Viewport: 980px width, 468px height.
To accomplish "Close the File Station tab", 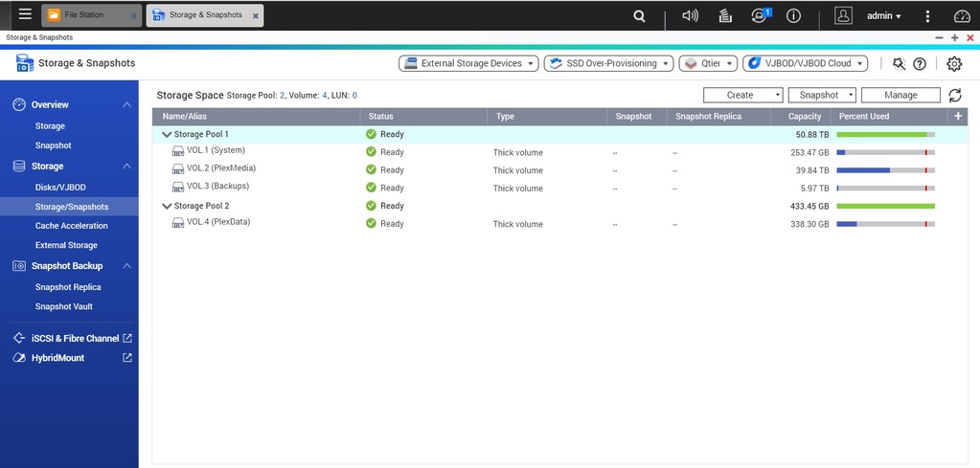I will point(134,16).
